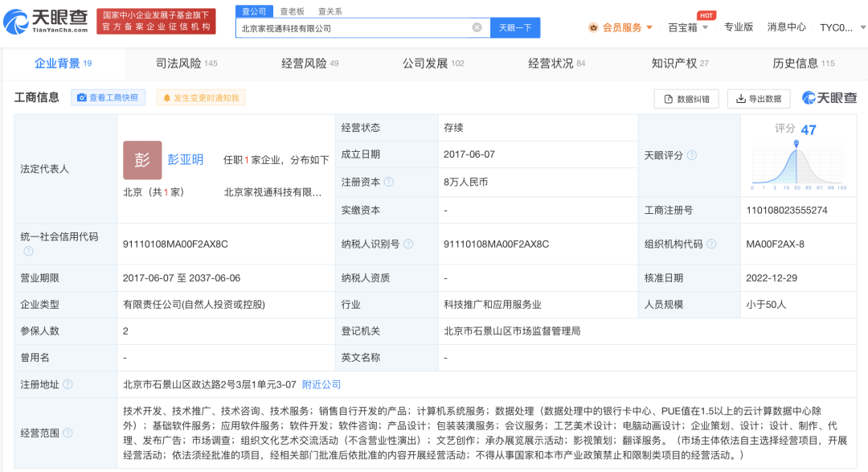
Task: Click the red 国家中小企业发展子基金旗下 banner
Action: point(156,21)
